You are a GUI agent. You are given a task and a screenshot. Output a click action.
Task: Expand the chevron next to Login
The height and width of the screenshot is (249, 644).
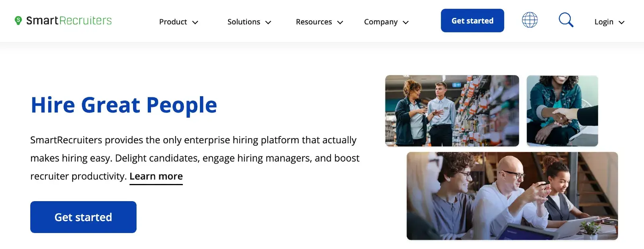[621, 22]
